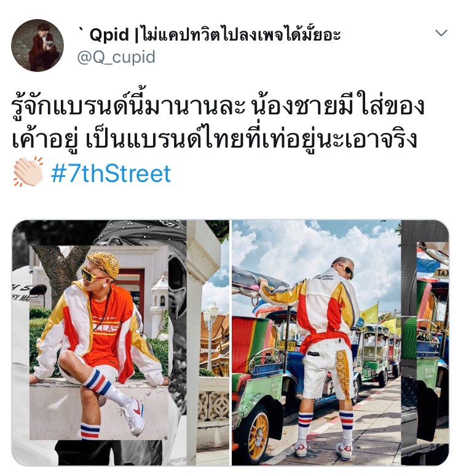Select the first line of Thai tweet text
This screenshot has height=476, width=461.
(x=218, y=106)
